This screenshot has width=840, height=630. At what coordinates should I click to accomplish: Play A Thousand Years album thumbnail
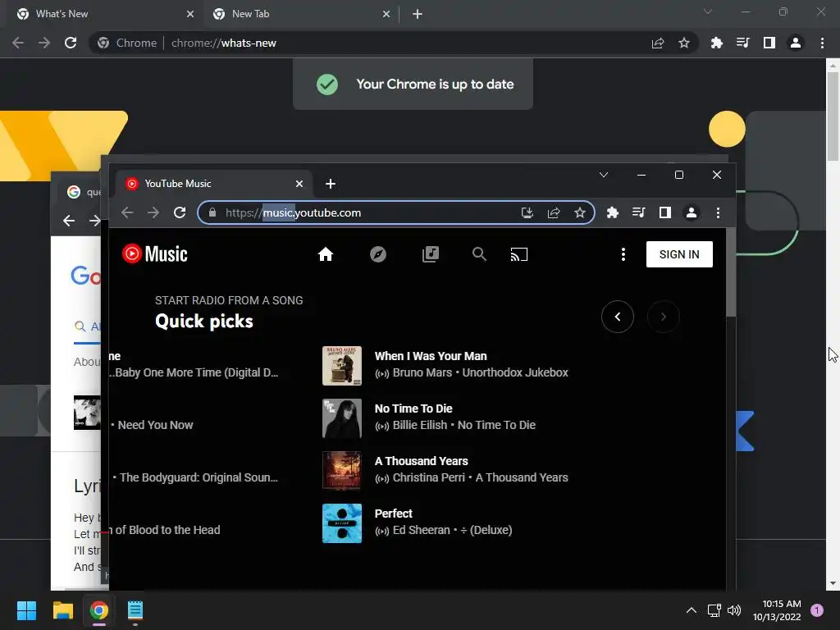pyautogui.click(x=342, y=471)
